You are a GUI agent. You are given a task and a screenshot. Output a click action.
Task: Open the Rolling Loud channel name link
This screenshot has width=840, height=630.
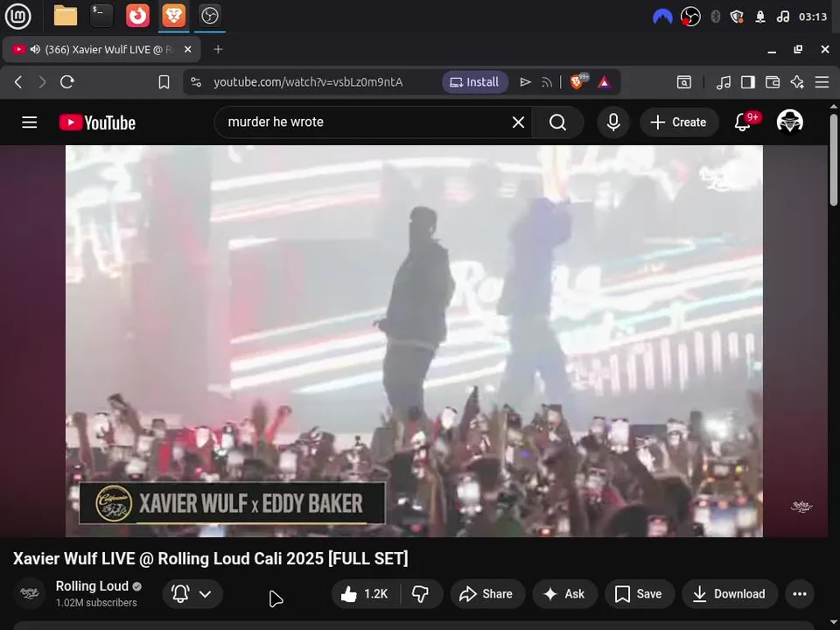(x=92, y=586)
